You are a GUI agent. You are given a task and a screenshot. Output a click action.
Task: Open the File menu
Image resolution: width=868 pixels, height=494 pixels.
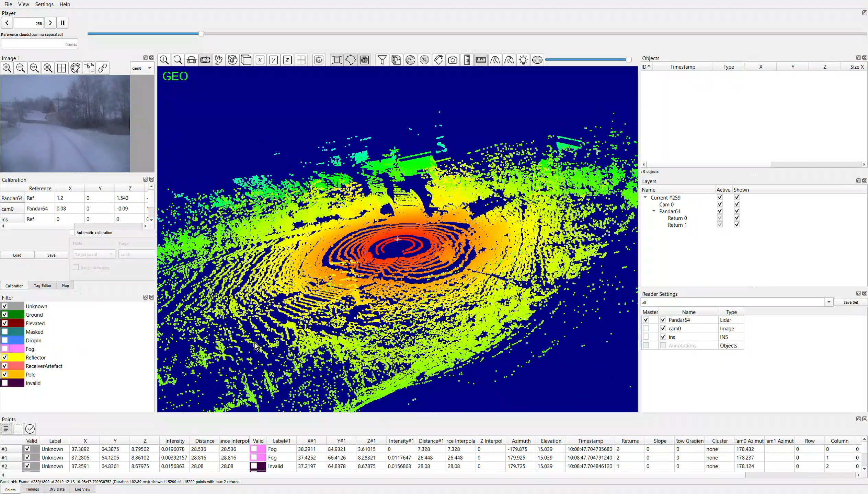pos(8,4)
